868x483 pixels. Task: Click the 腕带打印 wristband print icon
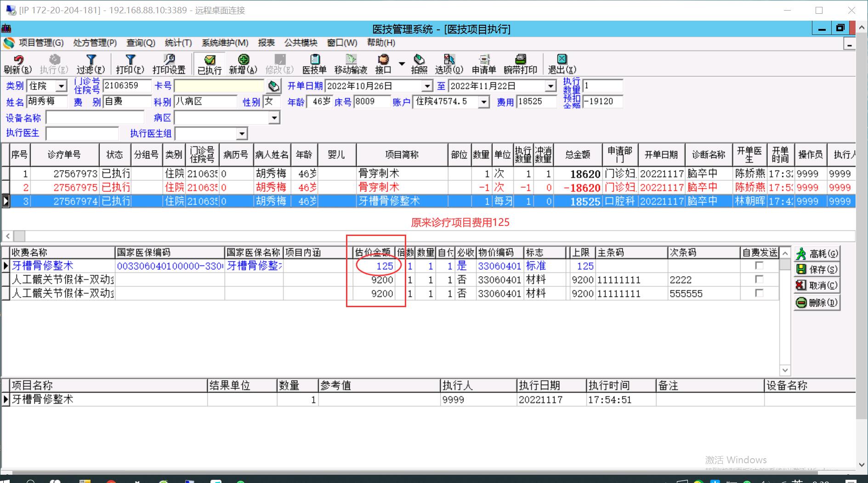(520, 64)
